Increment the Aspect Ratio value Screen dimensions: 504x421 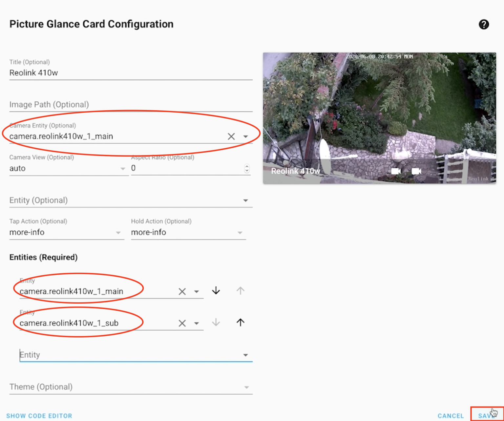click(x=247, y=166)
